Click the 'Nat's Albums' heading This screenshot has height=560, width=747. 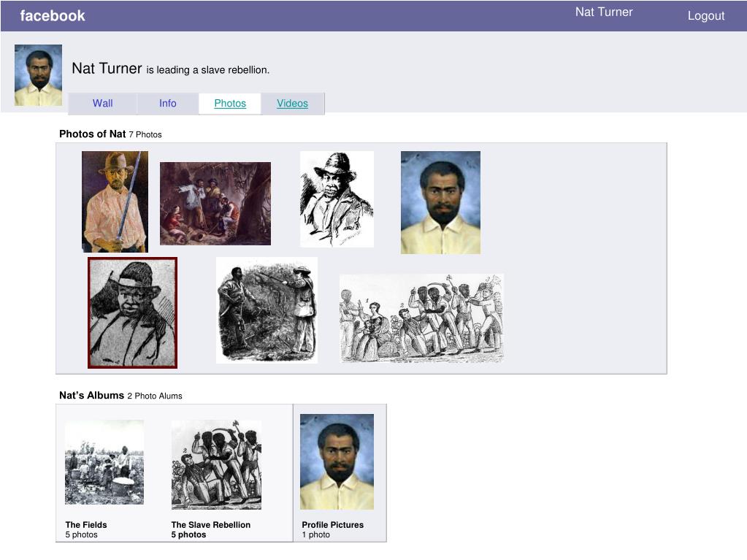[x=91, y=396]
